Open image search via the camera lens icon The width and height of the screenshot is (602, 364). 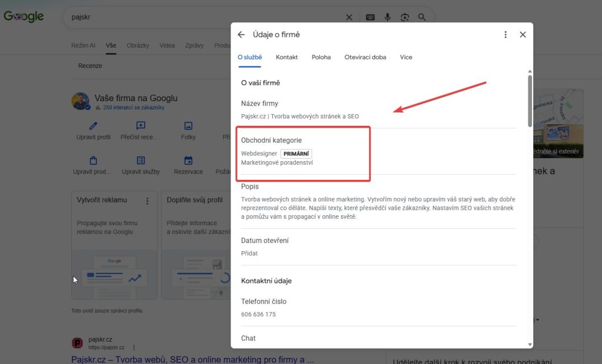(x=404, y=17)
